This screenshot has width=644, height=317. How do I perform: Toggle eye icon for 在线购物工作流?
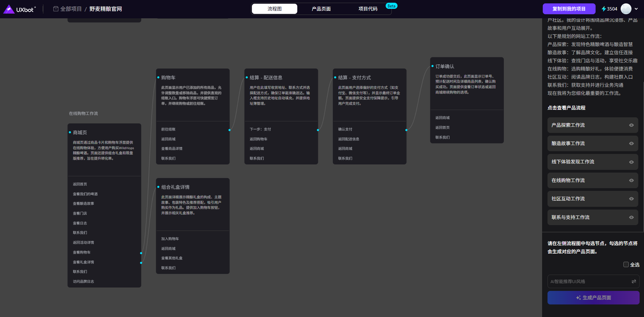coord(631,180)
